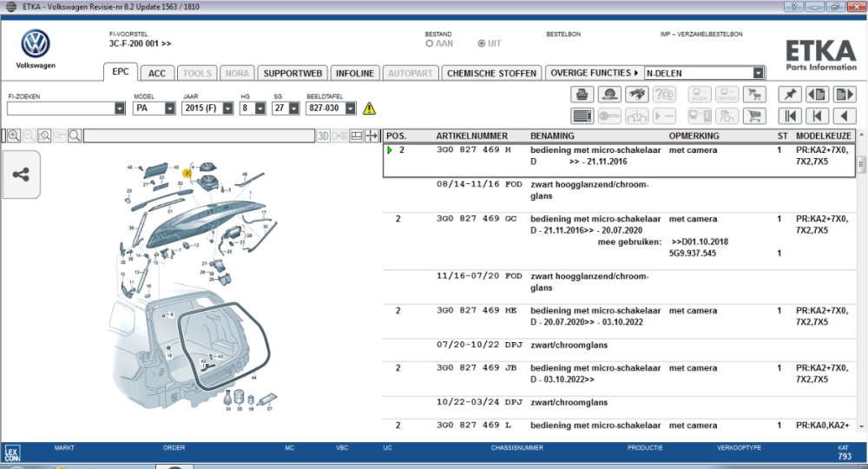Expand the OVERIGE FUNCTIES menu
The height and width of the screenshot is (469, 868).
(594, 73)
